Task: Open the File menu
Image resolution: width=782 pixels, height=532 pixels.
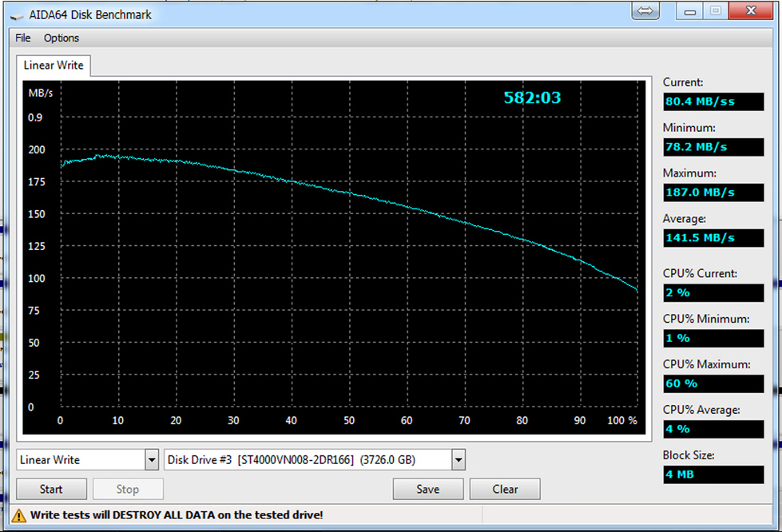Action: pos(22,38)
